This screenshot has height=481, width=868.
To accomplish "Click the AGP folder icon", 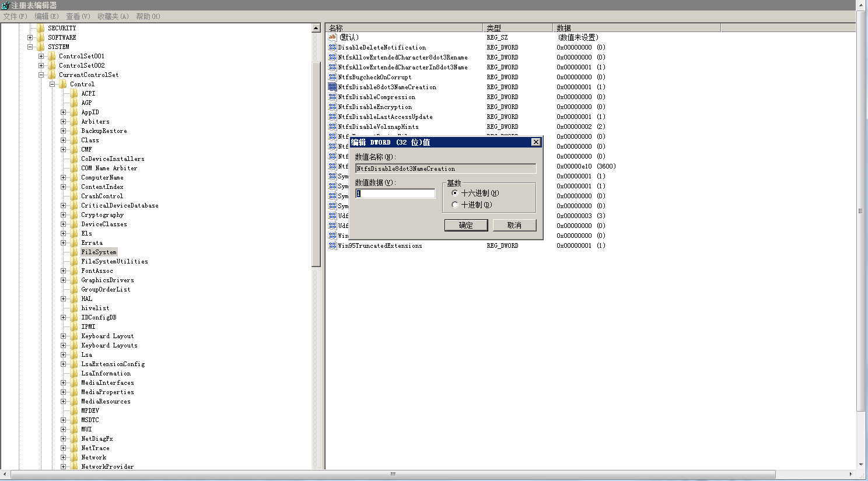I will [x=74, y=103].
